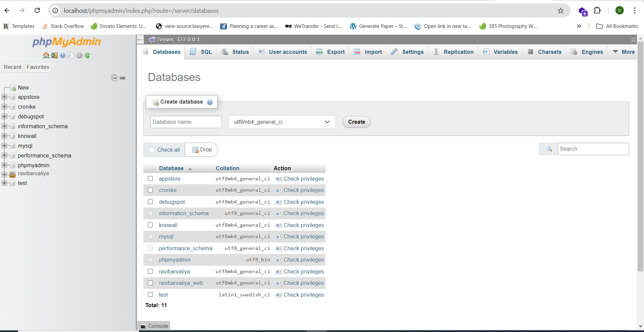Click the bookmark star in address bar

click(x=561, y=10)
